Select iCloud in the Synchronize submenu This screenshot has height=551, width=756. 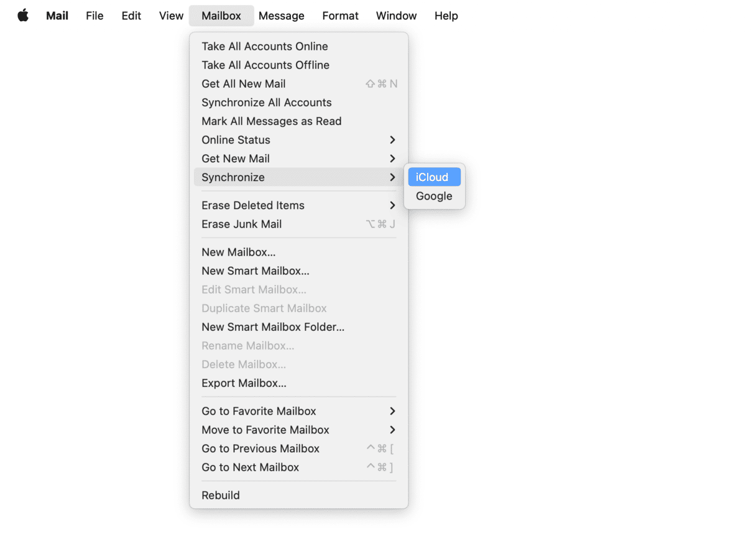(433, 177)
